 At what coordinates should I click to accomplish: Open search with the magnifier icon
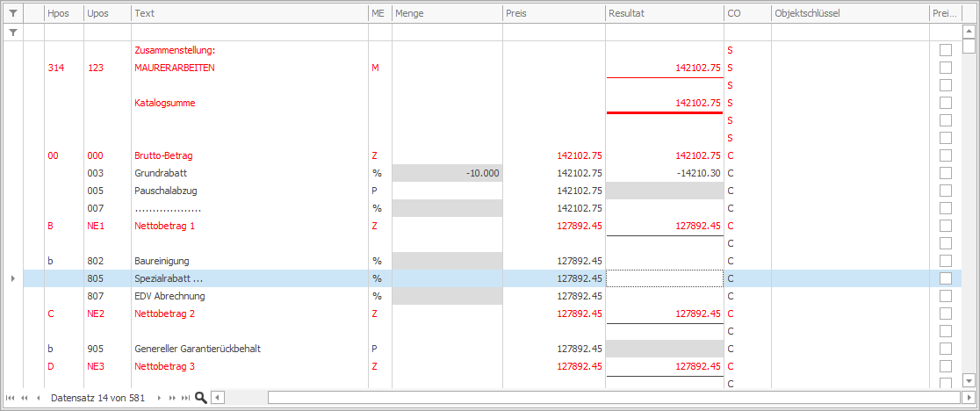(x=200, y=397)
